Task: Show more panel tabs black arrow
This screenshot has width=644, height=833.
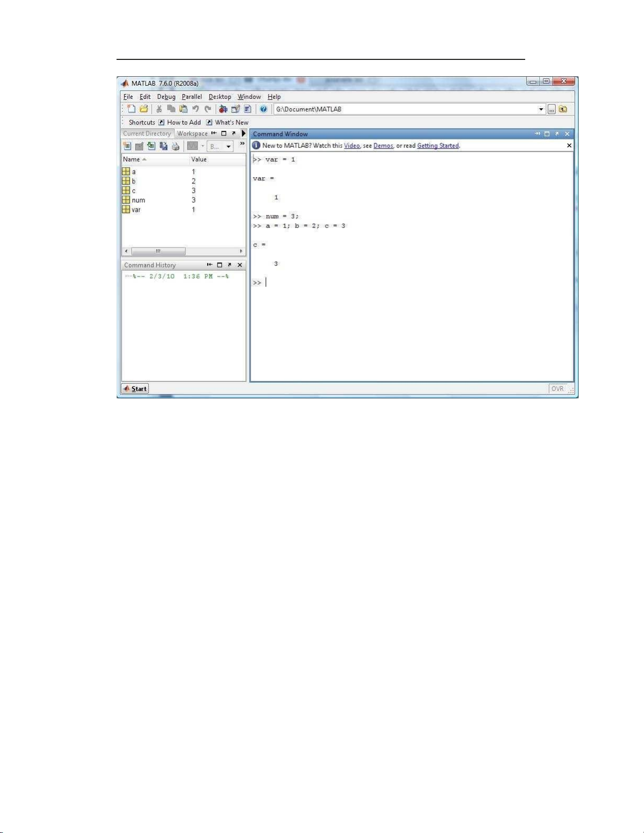Action: click(x=243, y=133)
